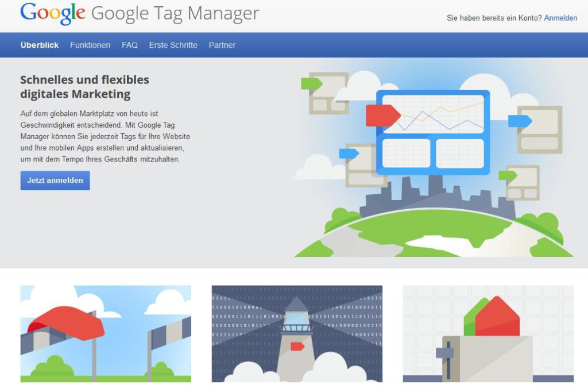Click the line chart in the blue dashboard

tap(441, 116)
